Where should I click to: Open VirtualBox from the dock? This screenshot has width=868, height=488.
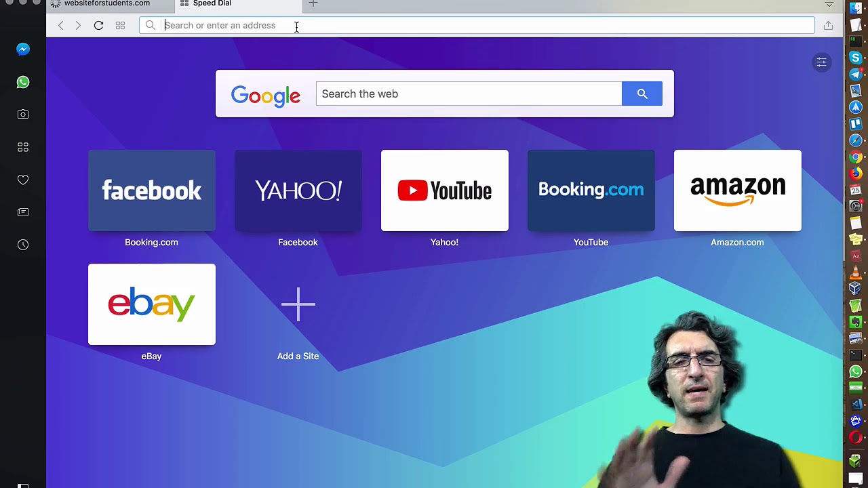click(856, 289)
